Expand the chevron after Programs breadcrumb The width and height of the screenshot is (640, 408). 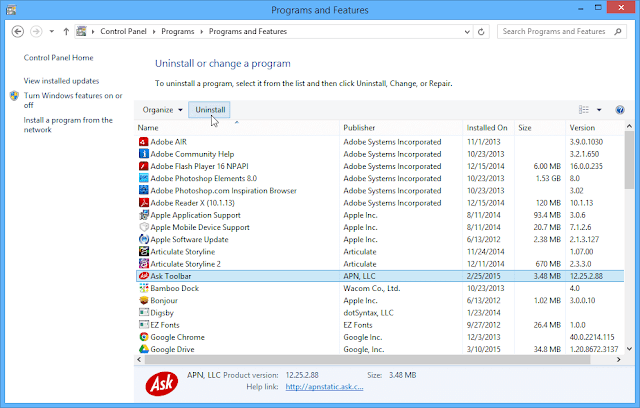coord(202,31)
